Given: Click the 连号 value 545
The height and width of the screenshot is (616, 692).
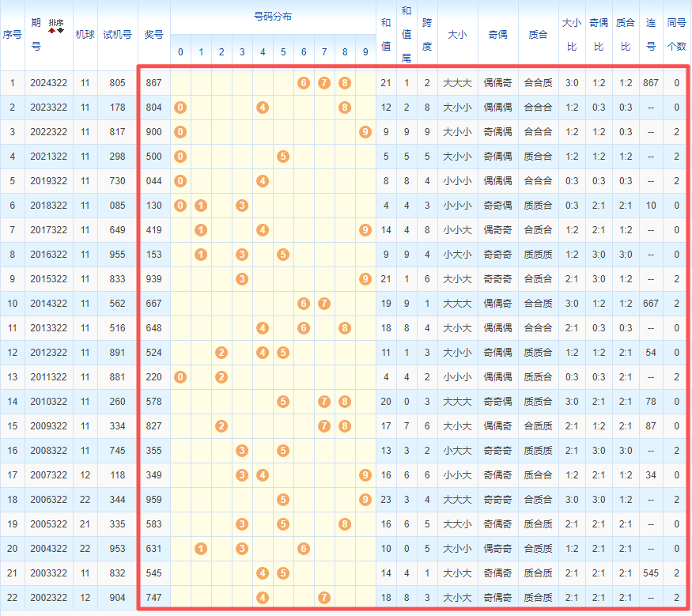Looking at the screenshot, I should (651, 573).
